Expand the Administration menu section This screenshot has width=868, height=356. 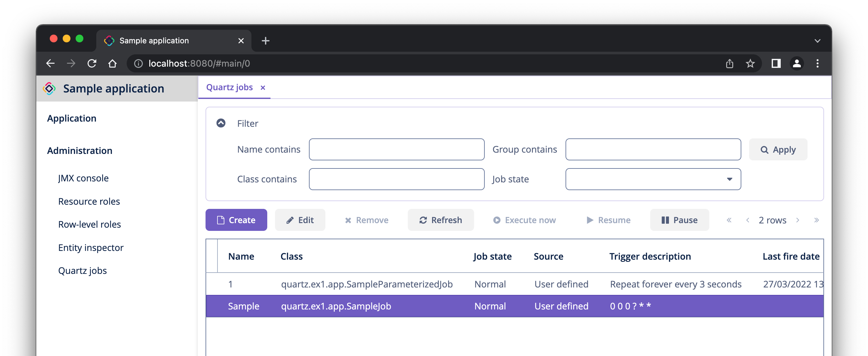click(x=79, y=151)
